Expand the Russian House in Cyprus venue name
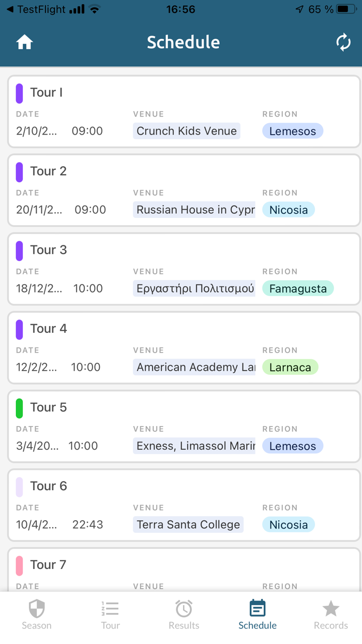Image resolution: width=362 pixels, height=644 pixels. (x=194, y=210)
